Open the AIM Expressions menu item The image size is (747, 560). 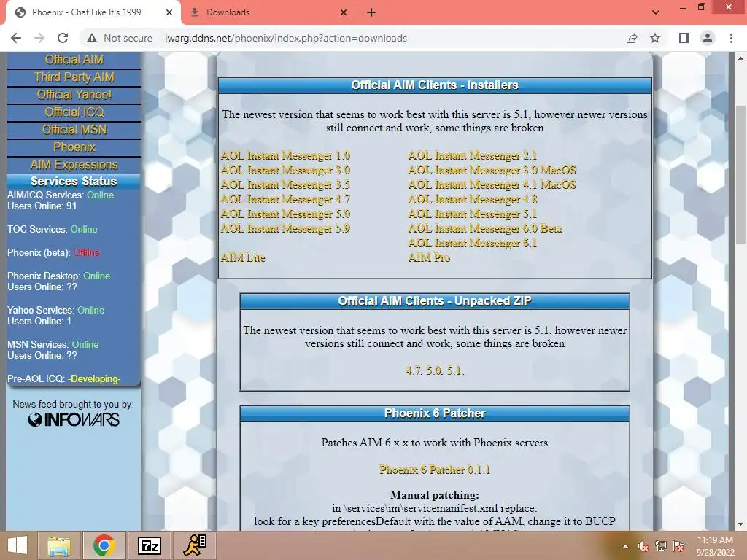[74, 165]
